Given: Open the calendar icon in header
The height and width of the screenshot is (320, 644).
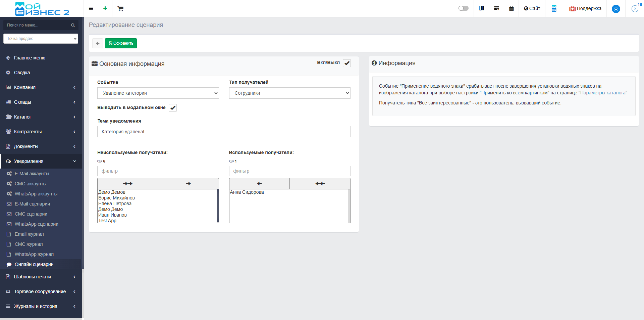Looking at the screenshot, I should [511, 8].
